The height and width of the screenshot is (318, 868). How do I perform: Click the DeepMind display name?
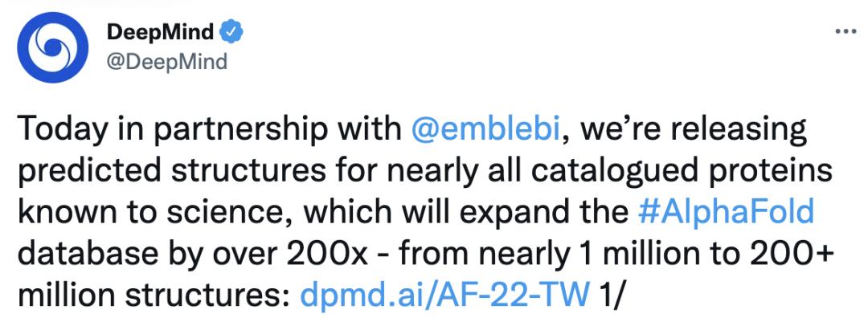click(161, 34)
